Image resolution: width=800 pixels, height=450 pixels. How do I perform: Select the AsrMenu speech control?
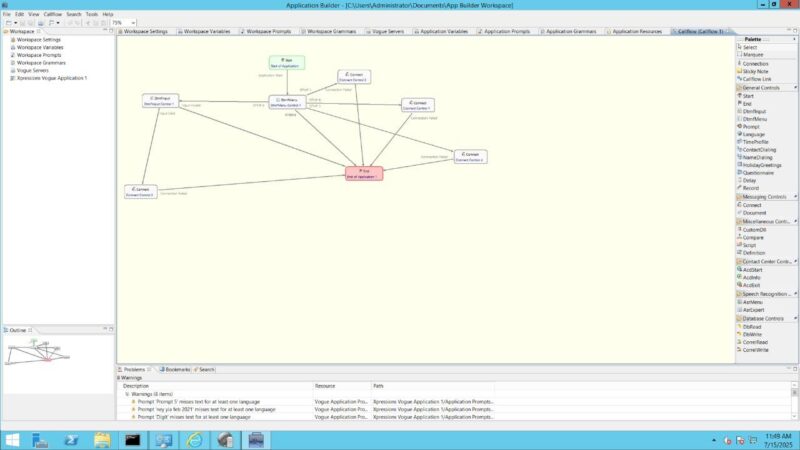pos(754,302)
